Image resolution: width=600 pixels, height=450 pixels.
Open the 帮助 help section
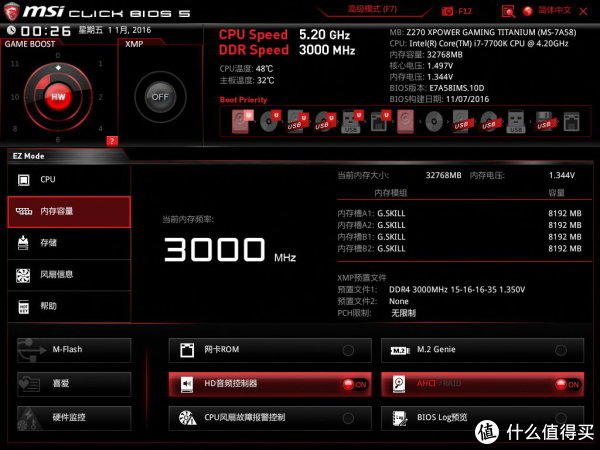[x=69, y=306]
